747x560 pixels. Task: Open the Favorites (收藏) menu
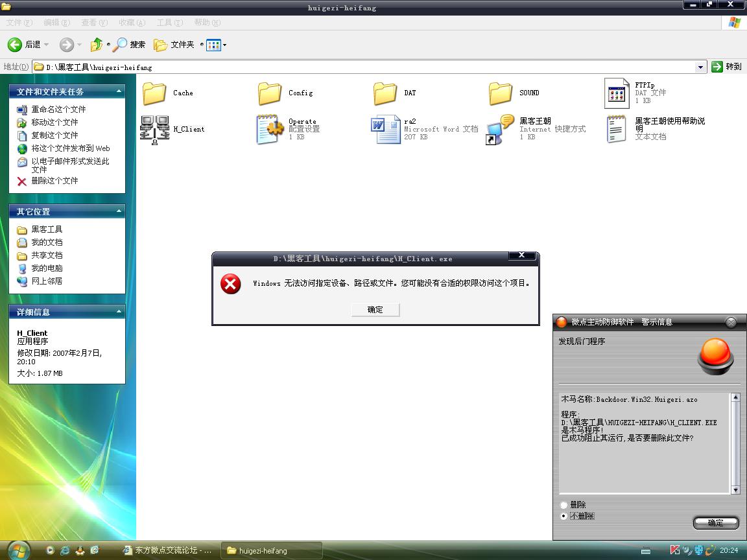(132, 23)
